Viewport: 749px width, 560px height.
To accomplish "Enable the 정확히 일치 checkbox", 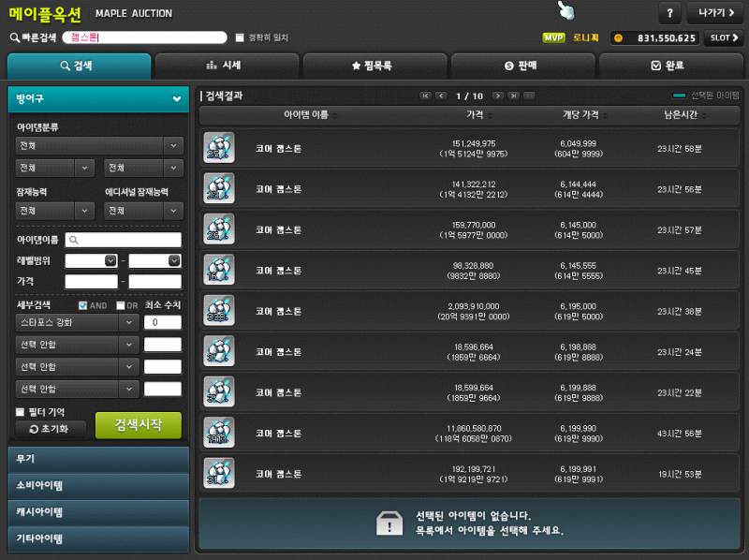I will (x=240, y=37).
